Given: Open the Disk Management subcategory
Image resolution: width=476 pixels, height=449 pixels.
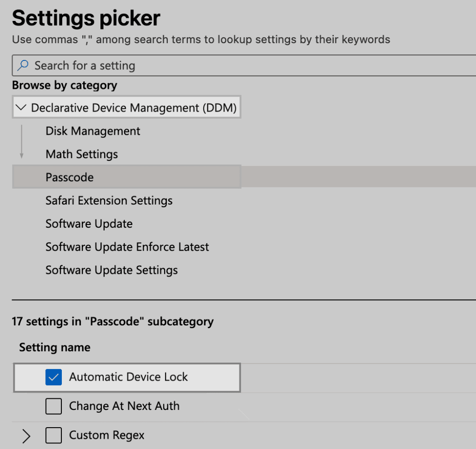Looking at the screenshot, I should coord(93,131).
